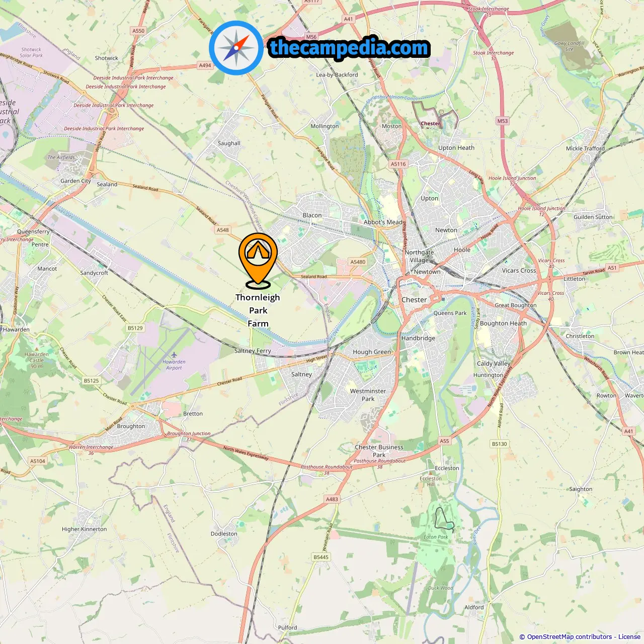Open the thecampedia.com title link
This screenshot has height=644, width=644.
coord(349,48)
